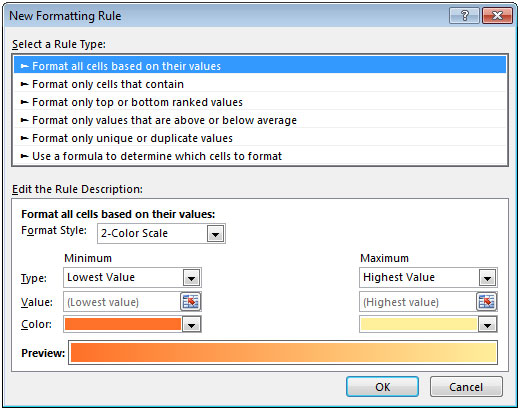
Task: Select Format all cells based on their values
Action: [260, 66]
